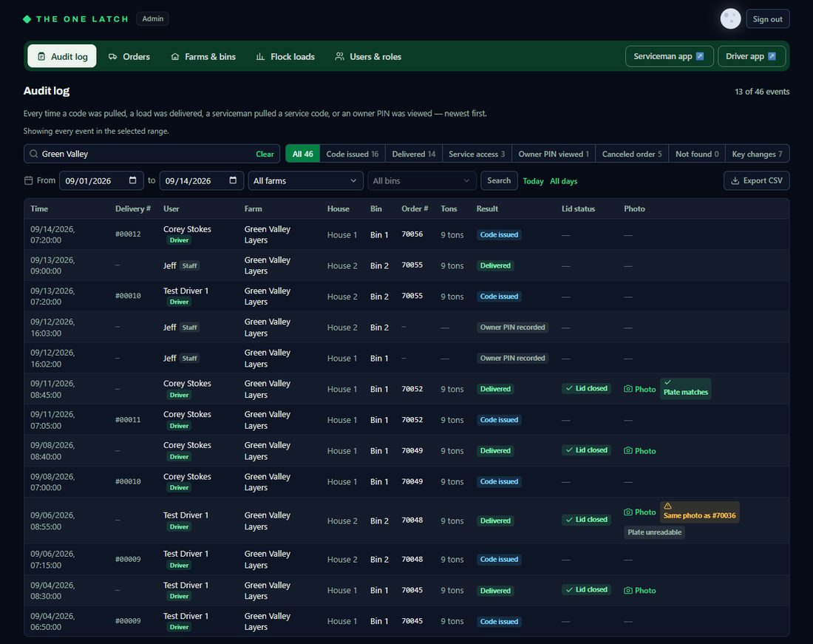
Task: Click Time column header
Action: (x=39, y=209)
